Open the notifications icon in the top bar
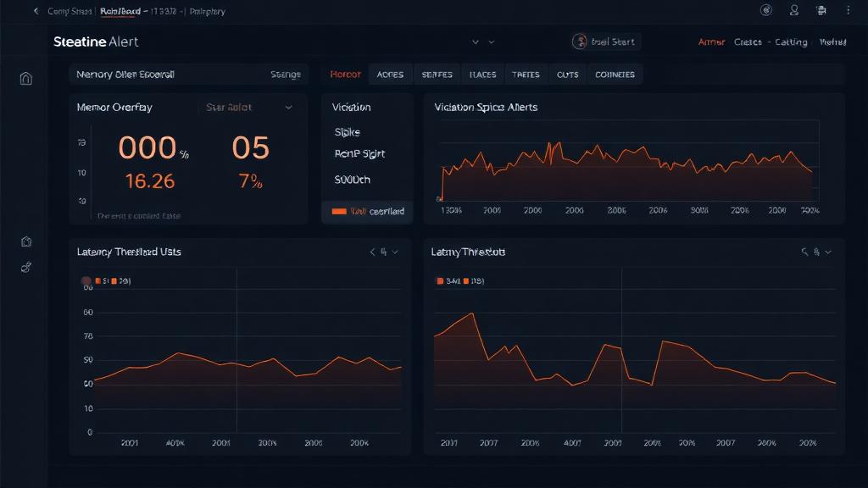Image resolution: width=868 pixels, height=488 pixels. coord(821,10)
